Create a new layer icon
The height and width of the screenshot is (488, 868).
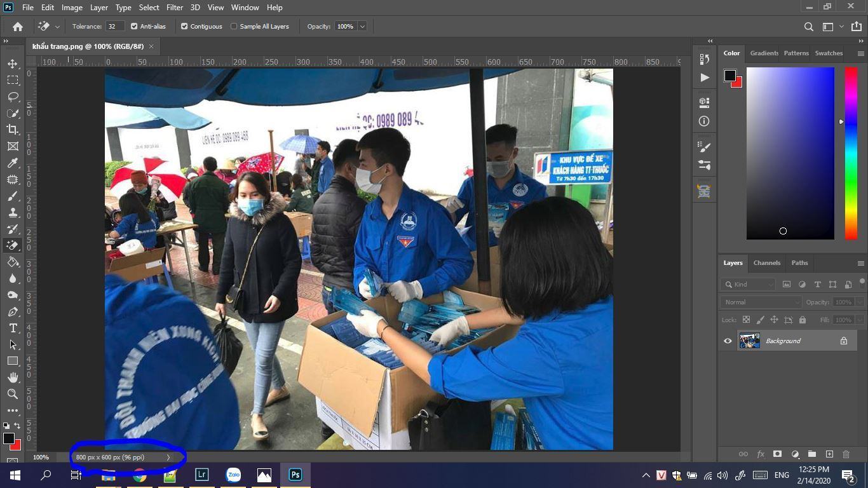pos(829,454)
